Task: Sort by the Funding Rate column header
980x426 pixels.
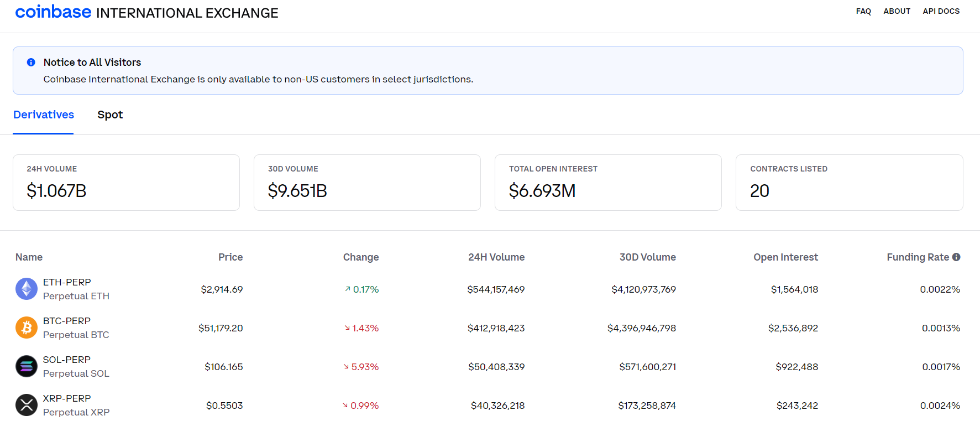Action: pyautogui.click(x=918, y=257)
